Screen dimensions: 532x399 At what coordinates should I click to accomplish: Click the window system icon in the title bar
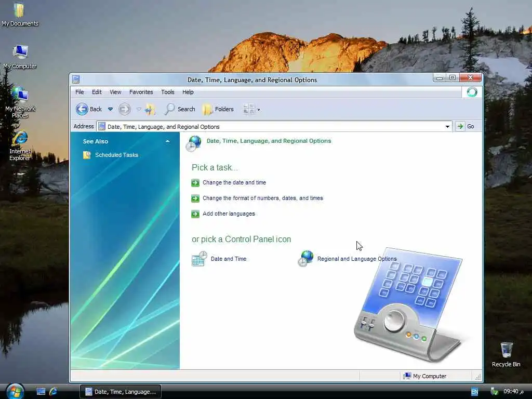tap(76, 79)
